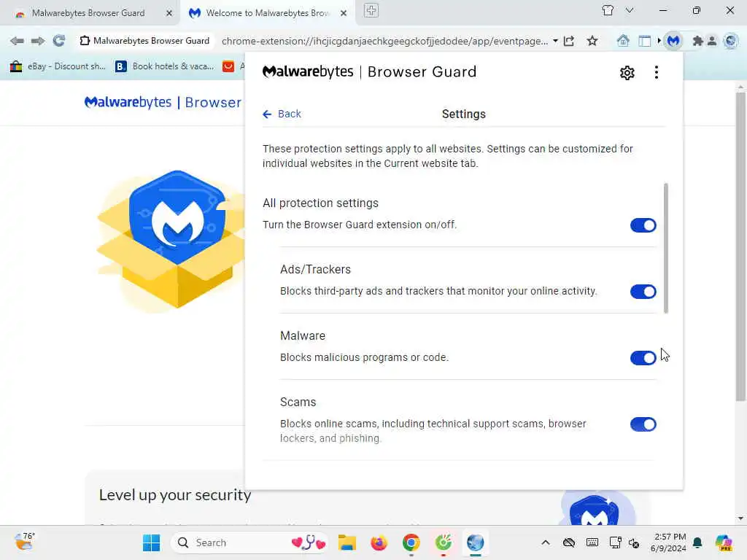Go back using the Back arrow link
The image size is (747, 560).
coord(282,114)
